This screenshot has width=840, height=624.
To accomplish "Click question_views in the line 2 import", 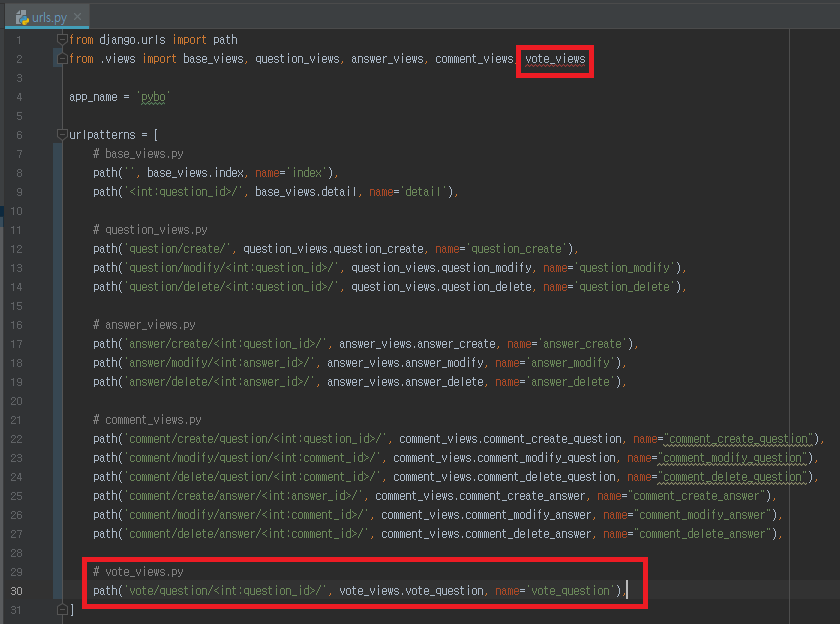I will point(297,59).
